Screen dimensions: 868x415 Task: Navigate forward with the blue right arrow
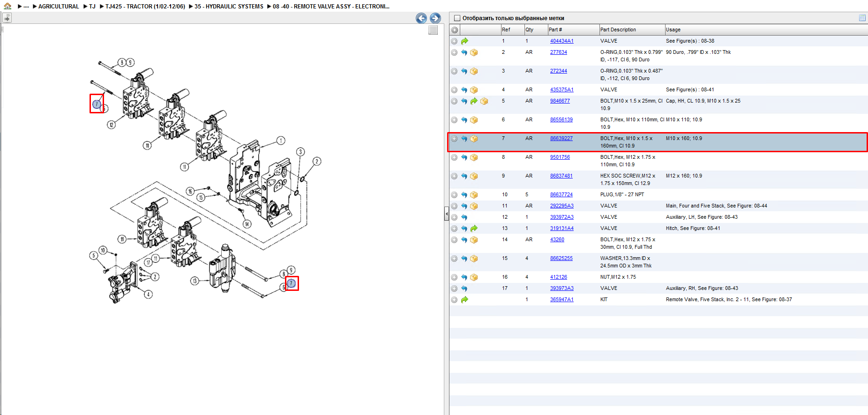[x=435, y=18]
